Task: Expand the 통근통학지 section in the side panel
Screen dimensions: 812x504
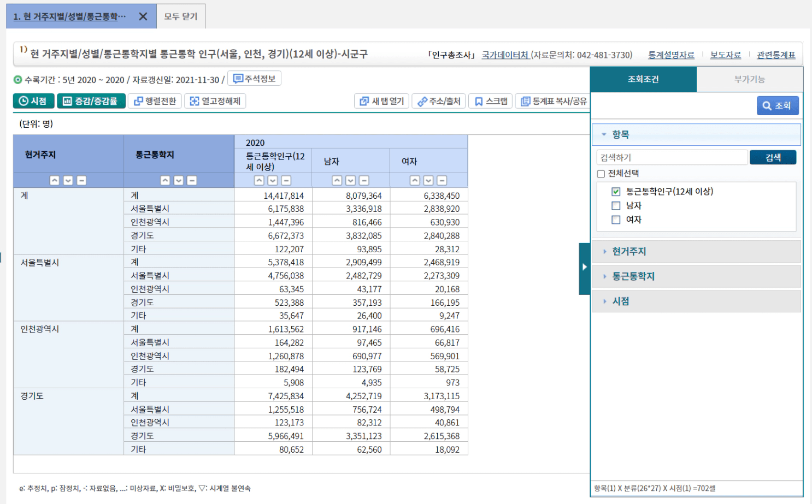Action: (696, 276)
